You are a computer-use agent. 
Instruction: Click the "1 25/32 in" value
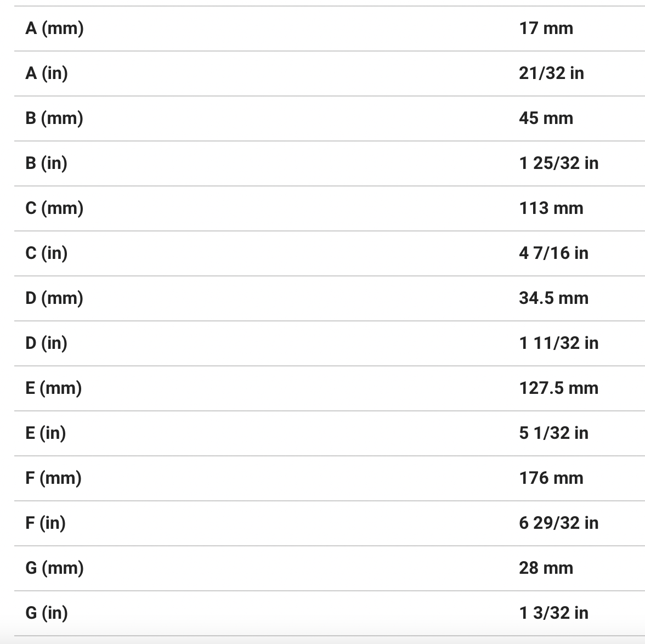tap(558, 163)
